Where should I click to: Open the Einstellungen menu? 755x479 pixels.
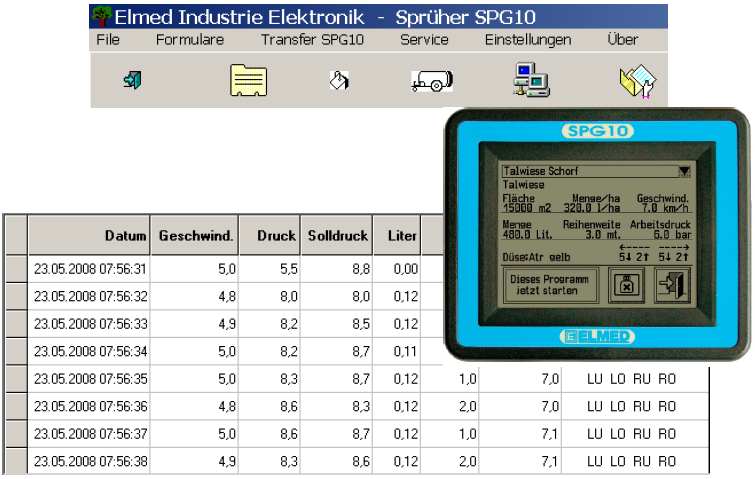[528, 40]
